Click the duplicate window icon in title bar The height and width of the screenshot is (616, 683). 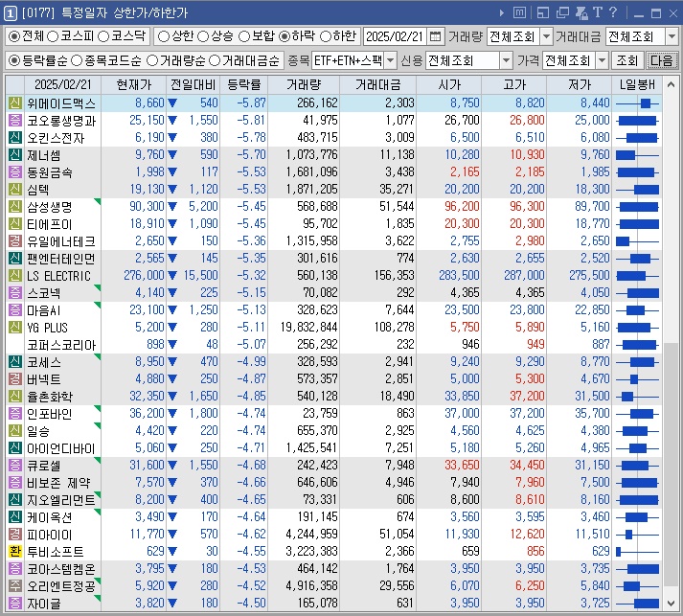point(562,12)
